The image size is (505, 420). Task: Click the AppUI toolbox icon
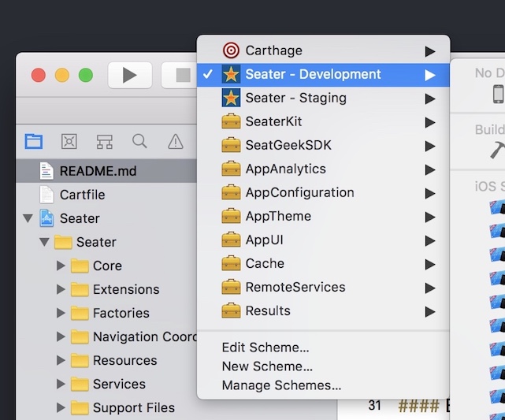(231, 240)
